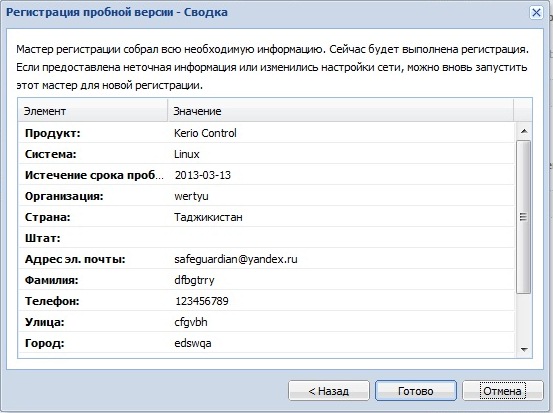Select the Продукт row label
553x413 pixels.
53,133
